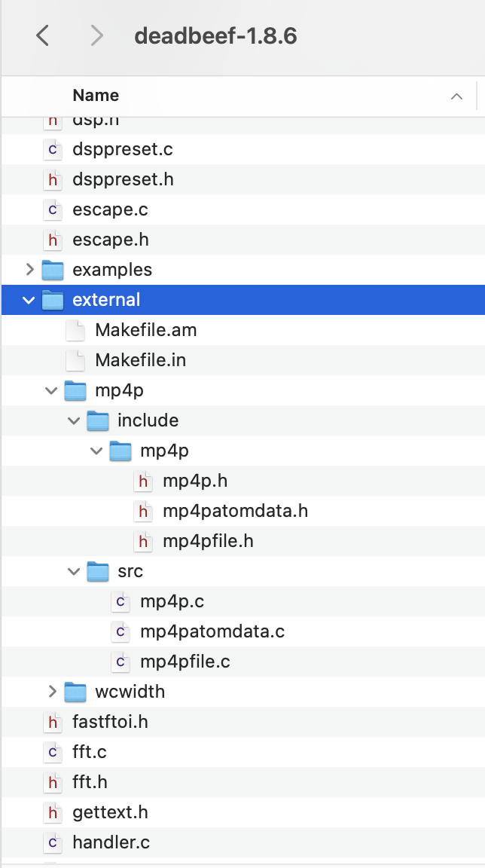This screenshot has height=868, width=485.
Task: Click the back navigation arrow
Action: [x=42, y=37]
